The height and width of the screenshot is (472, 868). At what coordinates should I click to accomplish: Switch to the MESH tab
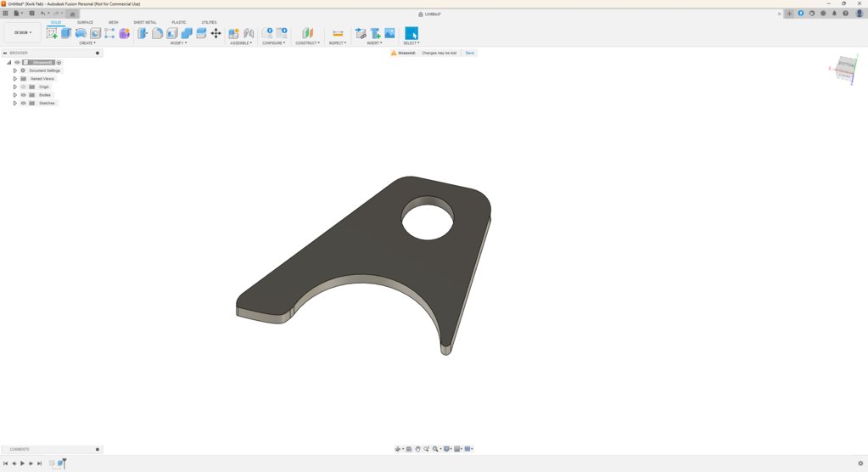click(x=114, y=23)
